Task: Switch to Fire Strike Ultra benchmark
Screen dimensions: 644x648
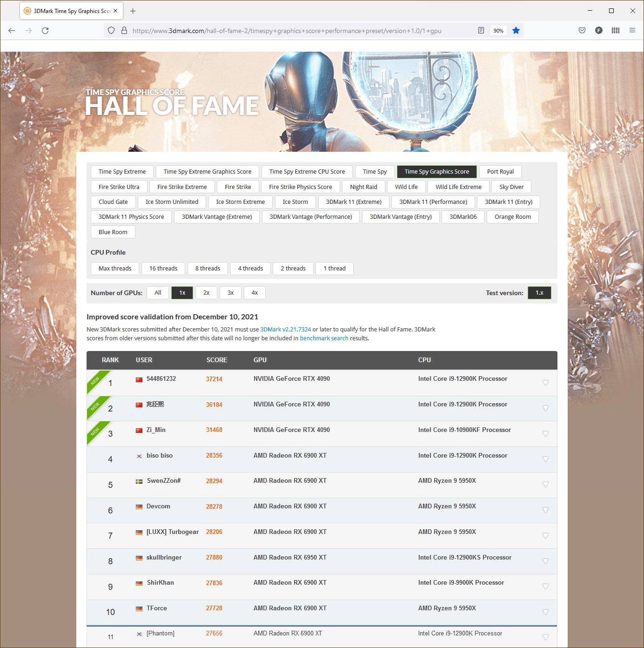Action: coord(119,187)
